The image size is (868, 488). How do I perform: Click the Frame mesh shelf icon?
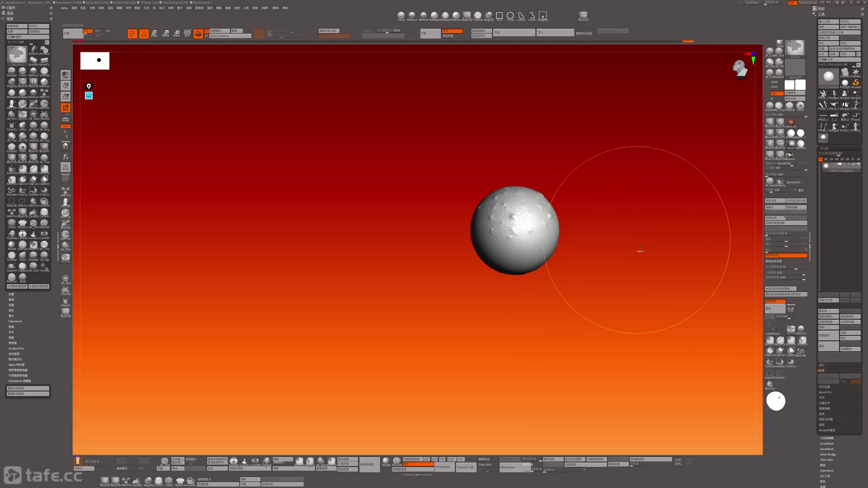coord(65,167)
